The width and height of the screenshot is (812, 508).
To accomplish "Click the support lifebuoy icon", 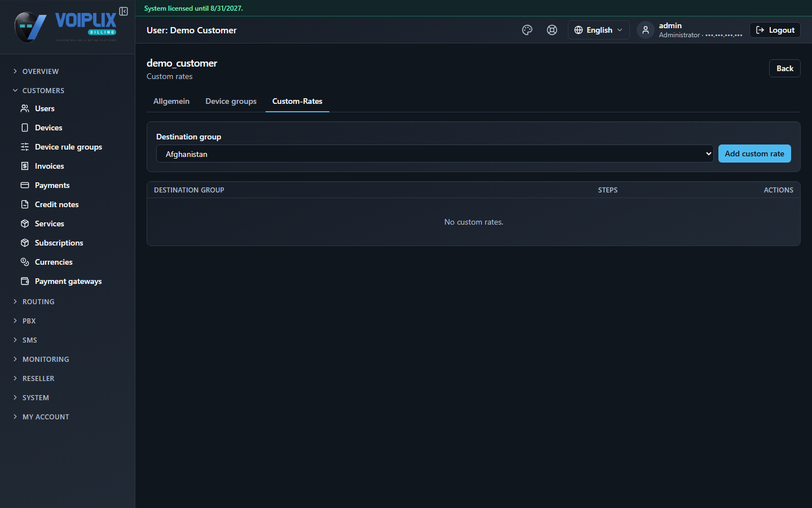I will 552,30.
